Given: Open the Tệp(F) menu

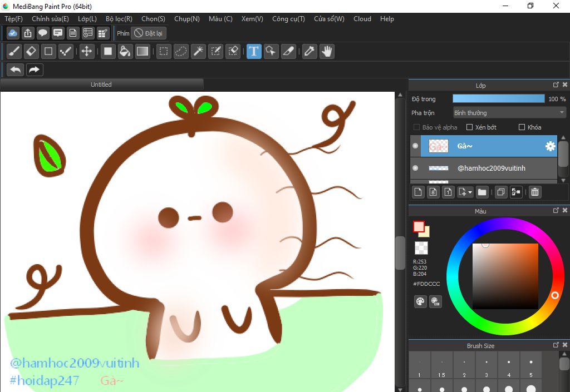Looking at the screenshot, I should coord(13,19).
